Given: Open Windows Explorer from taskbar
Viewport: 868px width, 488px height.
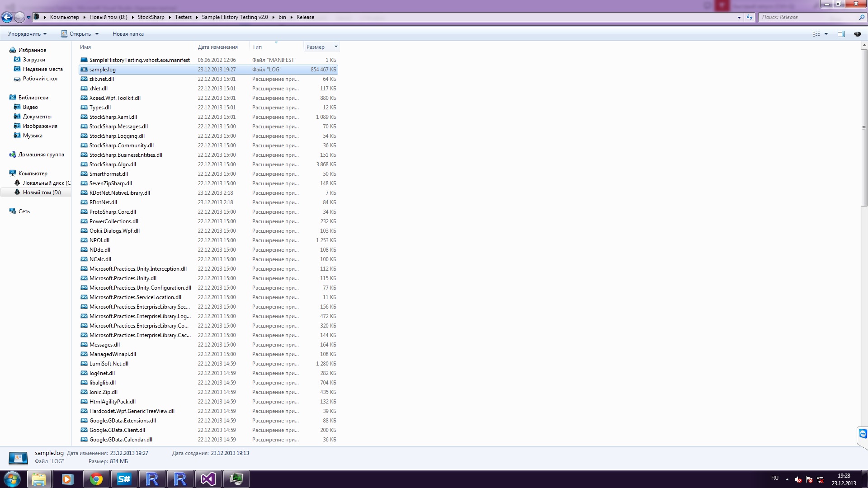Looking at the screenshot, I should click(x=39, y=479).
